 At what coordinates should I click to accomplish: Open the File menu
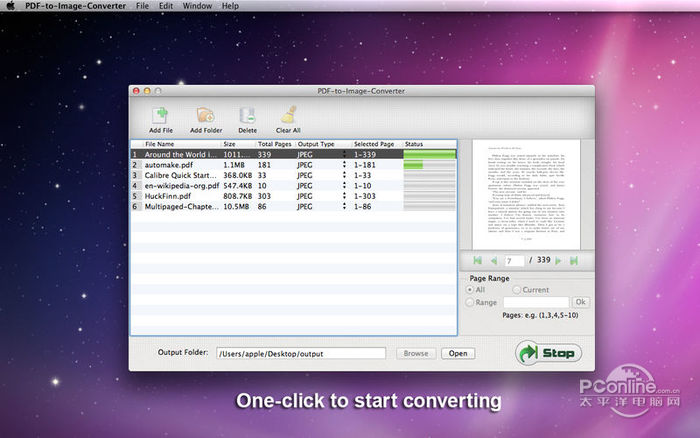click(143, 6)
